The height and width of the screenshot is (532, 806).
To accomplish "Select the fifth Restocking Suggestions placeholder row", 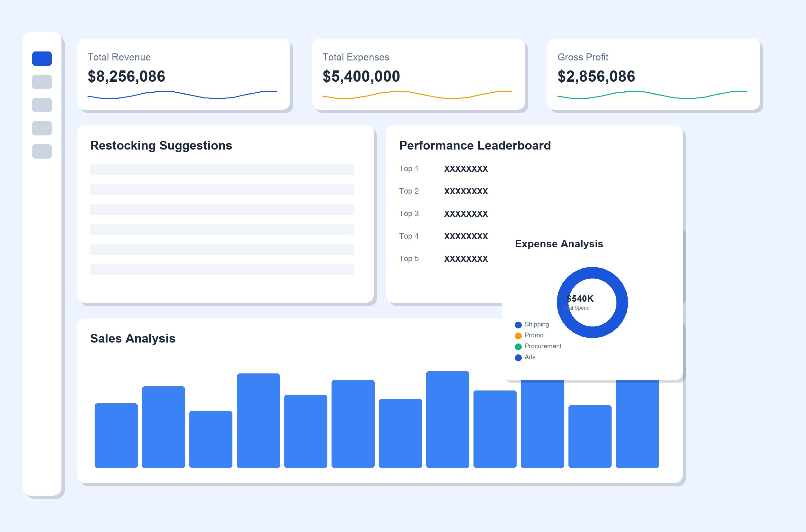I will pyautogui.click(x=222, y=249).
